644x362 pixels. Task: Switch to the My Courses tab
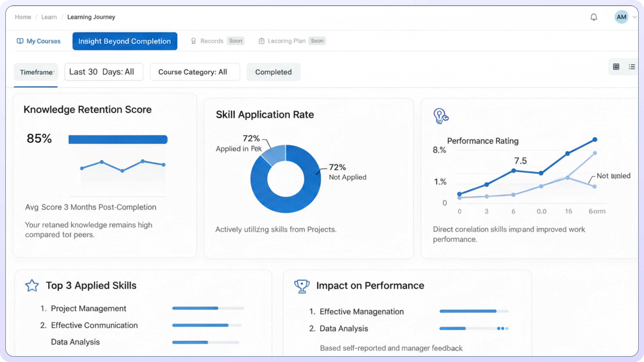[x=43, y=41]
